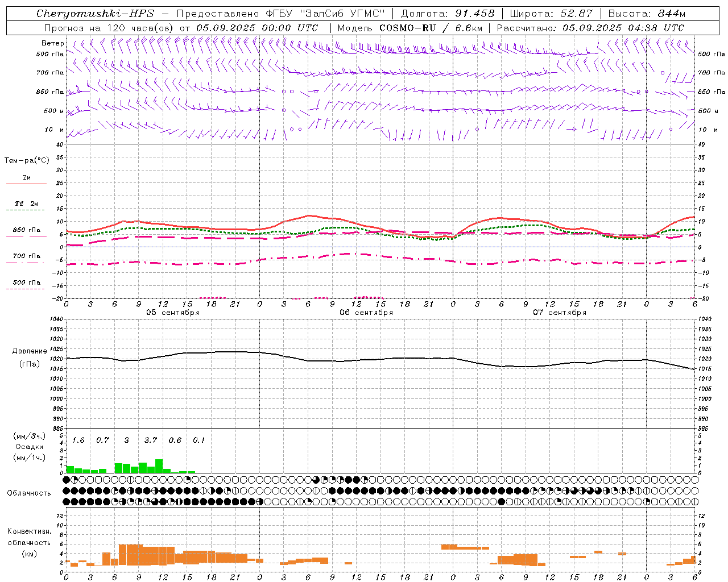Click the longitude value 'Долгота: 91.458'

pos(448,14)
